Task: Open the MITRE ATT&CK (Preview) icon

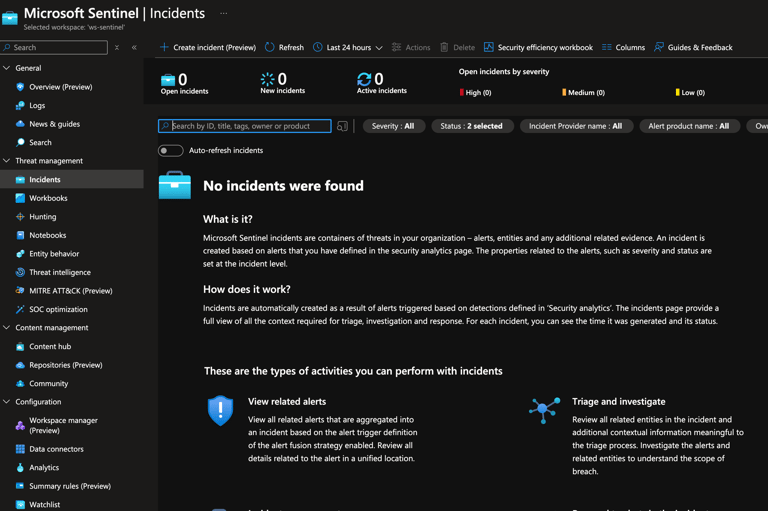Action: click(20, 291)
